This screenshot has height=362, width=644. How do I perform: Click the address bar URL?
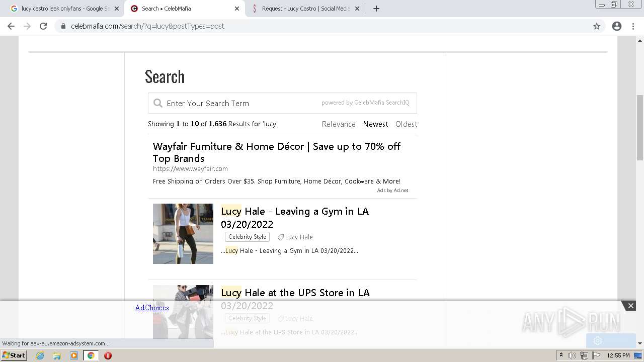tap(147, 26)
